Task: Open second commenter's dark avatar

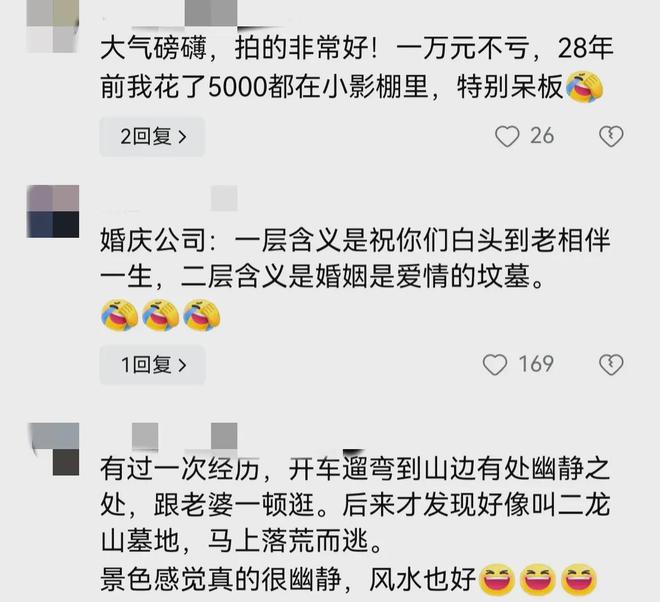Action: (x=53, y=211)
